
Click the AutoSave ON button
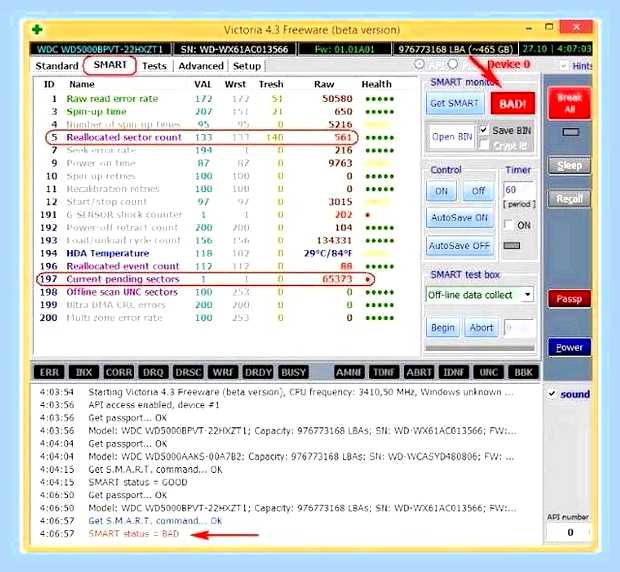[459, 218]
